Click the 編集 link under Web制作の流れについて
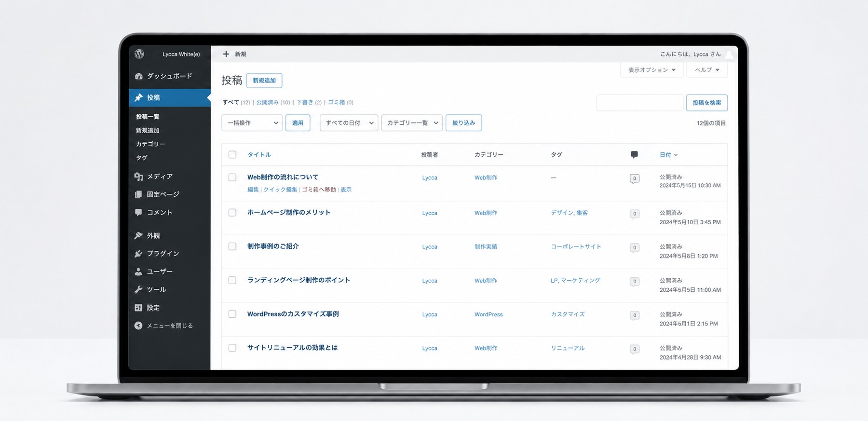 [x=253, y=190]
